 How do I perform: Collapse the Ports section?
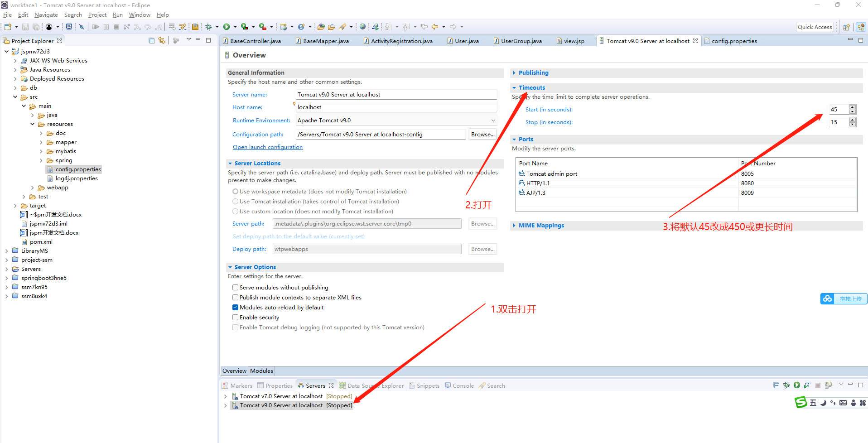pos(514,140)
